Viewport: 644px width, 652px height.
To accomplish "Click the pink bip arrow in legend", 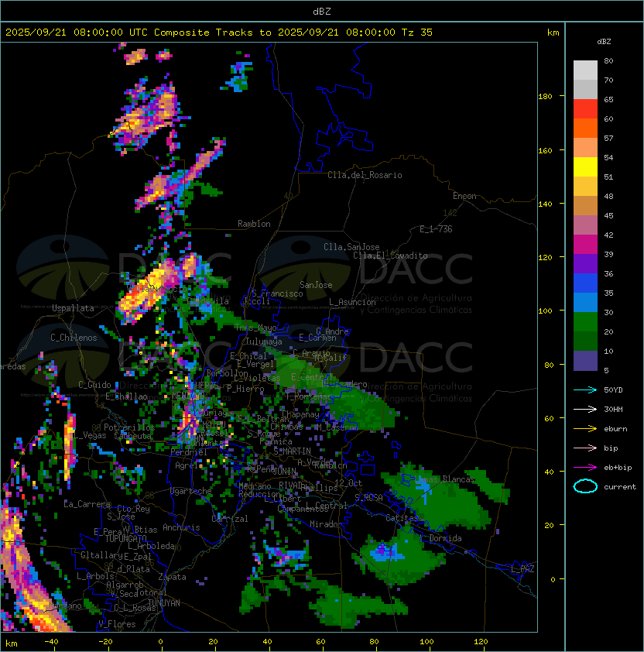I will tap(585, 448).
